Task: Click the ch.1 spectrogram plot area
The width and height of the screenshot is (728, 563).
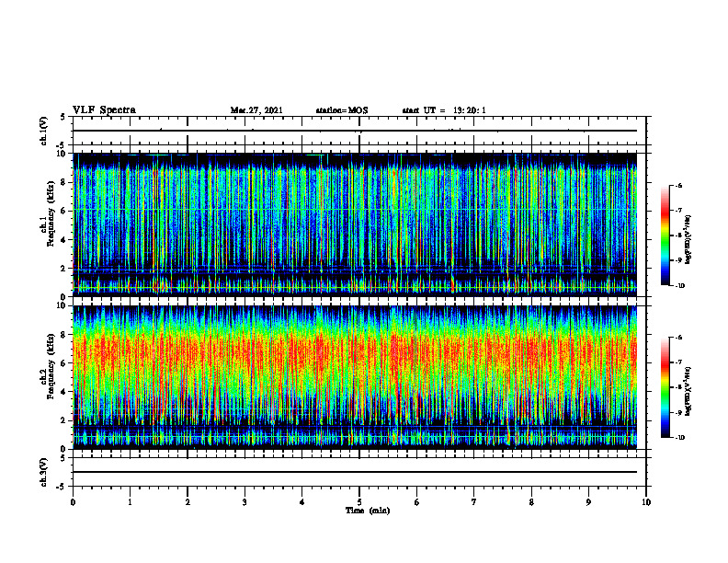Action: click(x=355, y=224)
